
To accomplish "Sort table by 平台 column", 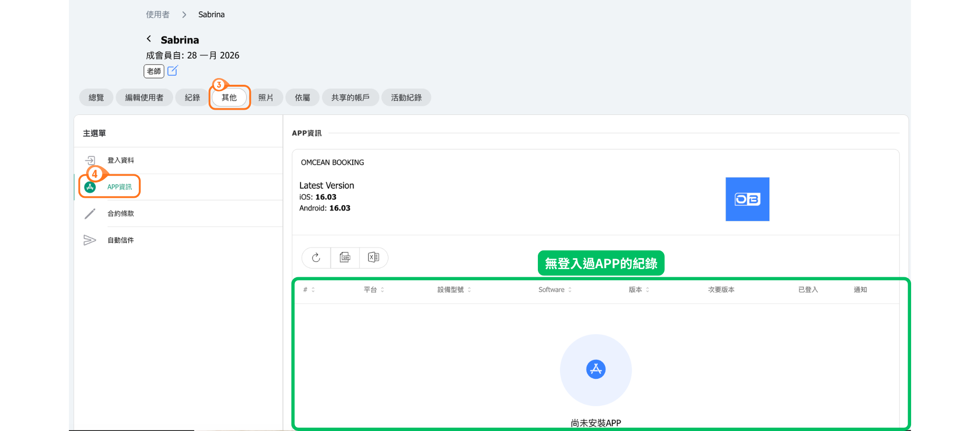I will [374, 290].
